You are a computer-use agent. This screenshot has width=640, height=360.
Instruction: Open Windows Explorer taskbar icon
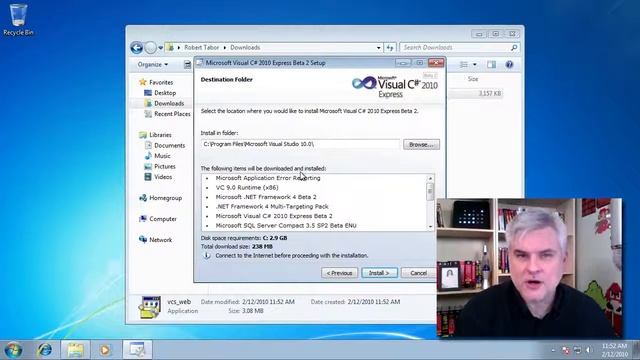pyautogui.click(x=76, y=350)
